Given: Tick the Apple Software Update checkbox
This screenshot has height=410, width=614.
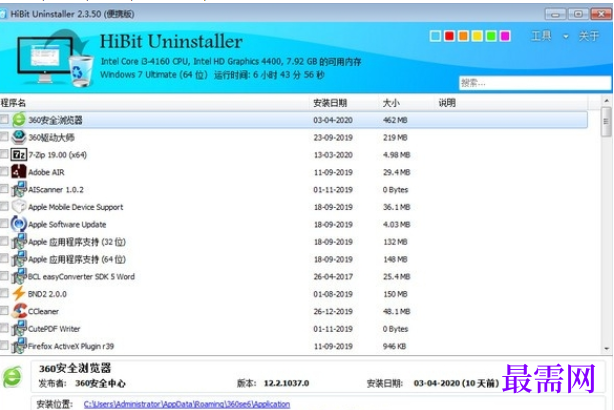Looking at the screenshot, I should [x=4, y=224].
